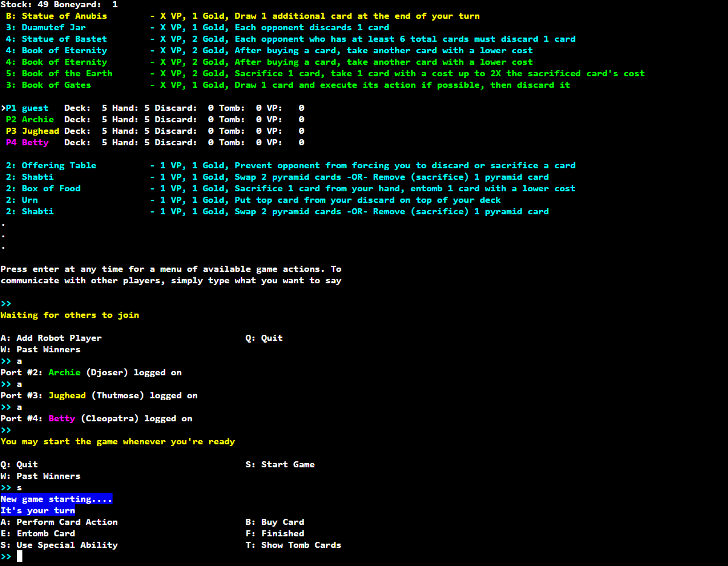
Task: Click 'Port #3: Jughead (Thutmose) logged on'
Action: (99, 395)
